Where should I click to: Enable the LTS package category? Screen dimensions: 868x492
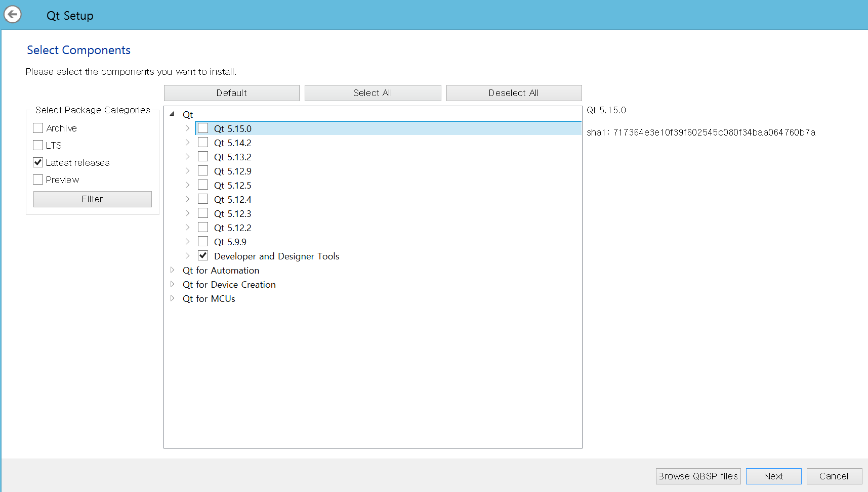coord(38,145)
